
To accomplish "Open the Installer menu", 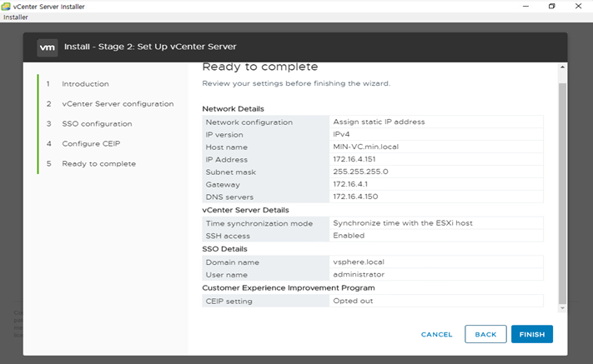I will 16,17.
